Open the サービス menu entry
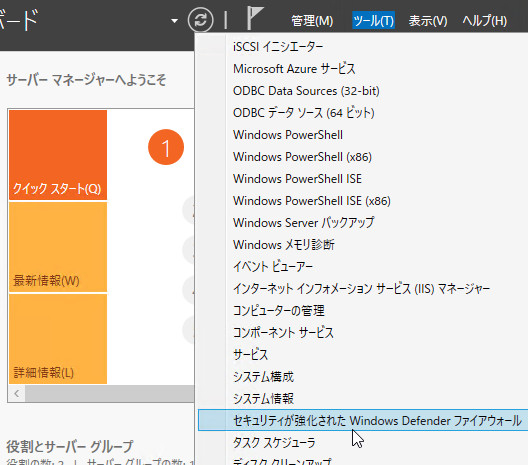528x465 pixels. click(x=251, y=355)
